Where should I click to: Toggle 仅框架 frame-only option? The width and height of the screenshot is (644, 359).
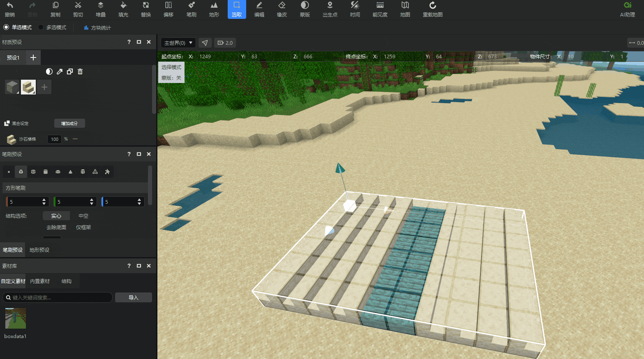click(83, 227)
